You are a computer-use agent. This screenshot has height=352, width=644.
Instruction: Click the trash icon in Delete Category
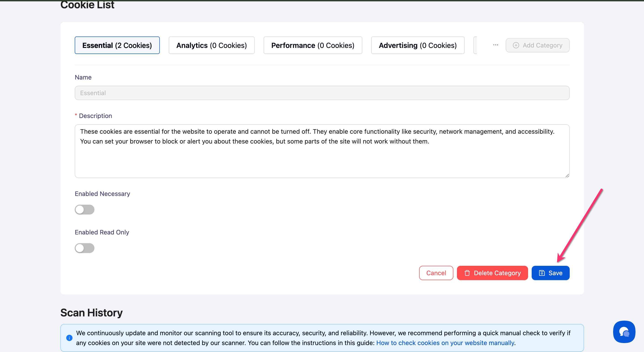pos(467,273)
